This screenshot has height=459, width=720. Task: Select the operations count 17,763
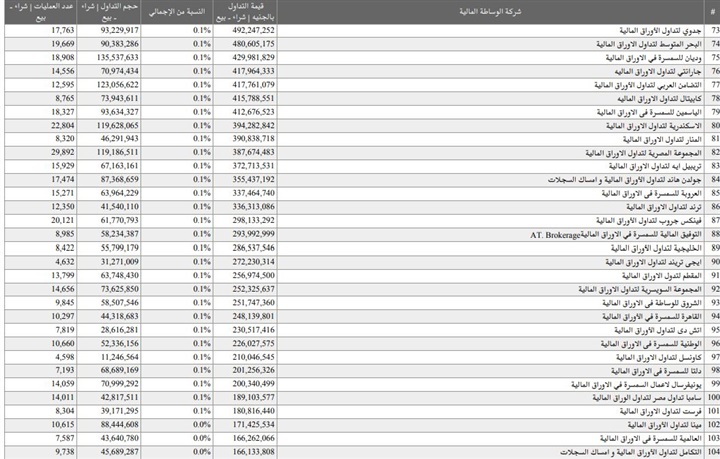point(62,30)
